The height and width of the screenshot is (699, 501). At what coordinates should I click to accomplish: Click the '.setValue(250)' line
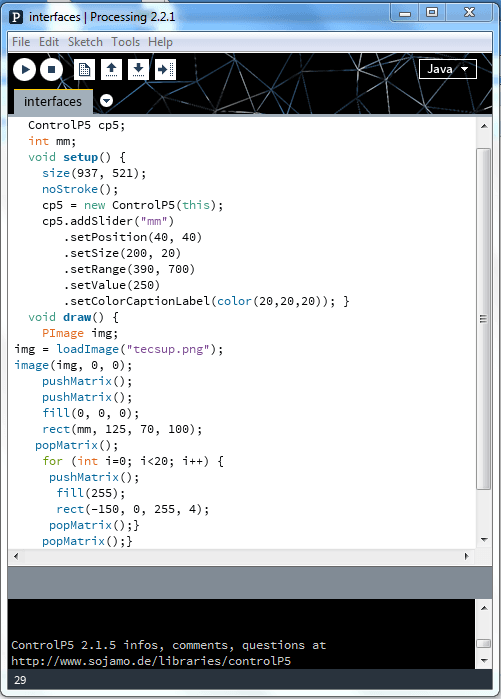point(111,285)
